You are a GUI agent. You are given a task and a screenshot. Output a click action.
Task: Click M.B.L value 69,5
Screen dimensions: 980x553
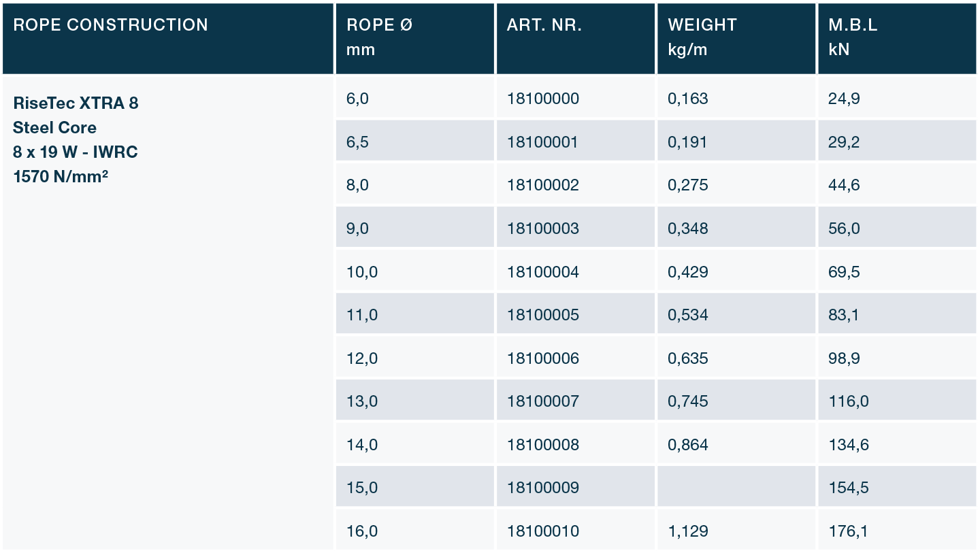pyautogui.click(x=844, y=272)
